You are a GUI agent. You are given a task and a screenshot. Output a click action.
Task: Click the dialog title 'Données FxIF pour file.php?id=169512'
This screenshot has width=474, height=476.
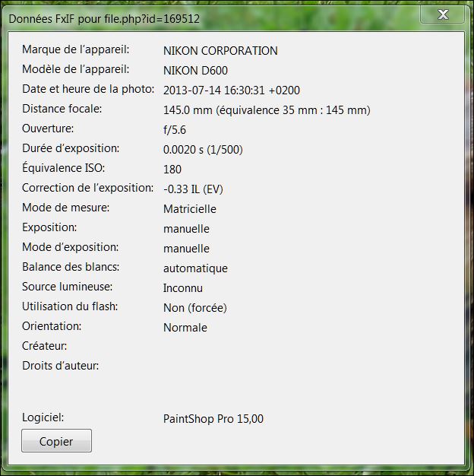104,19
